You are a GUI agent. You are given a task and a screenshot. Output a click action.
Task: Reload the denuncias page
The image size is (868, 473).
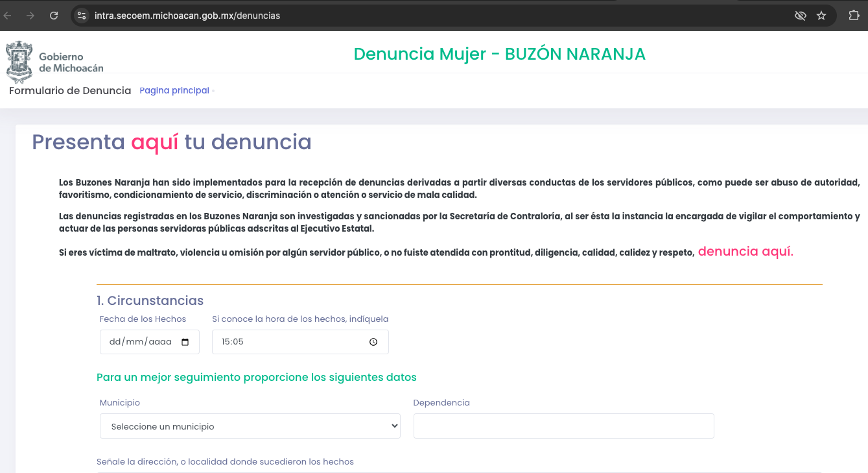[54, 16]
